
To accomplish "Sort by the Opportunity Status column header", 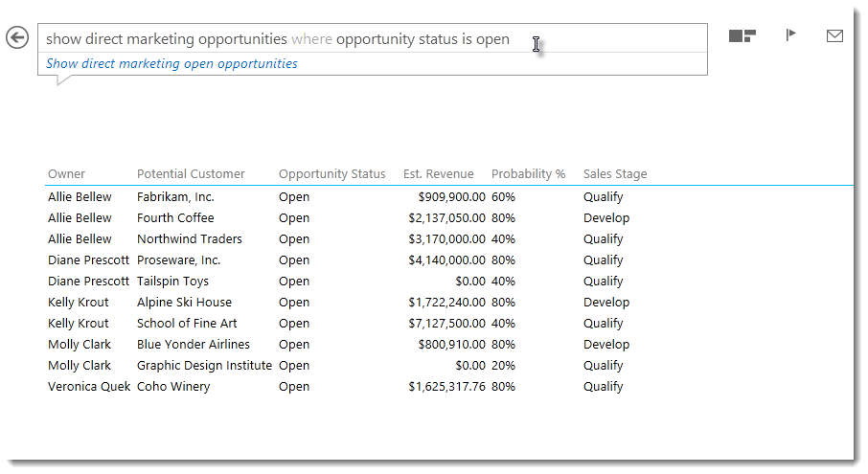I will (332, 173).
